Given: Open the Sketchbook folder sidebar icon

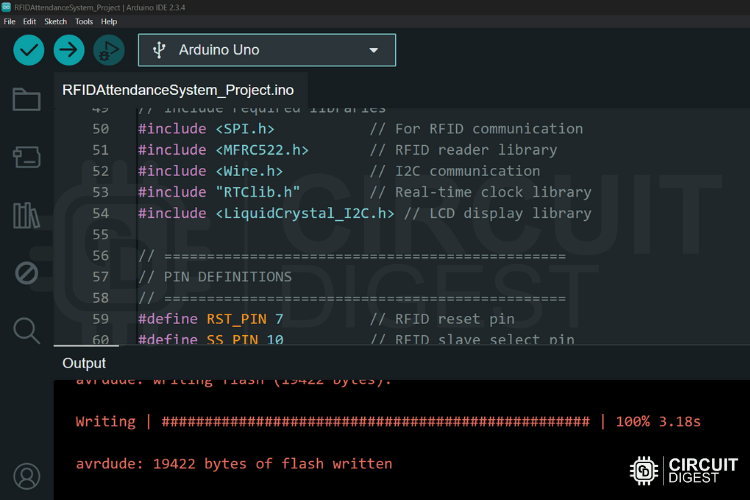Looking at the screenshot, I should 26,99.
